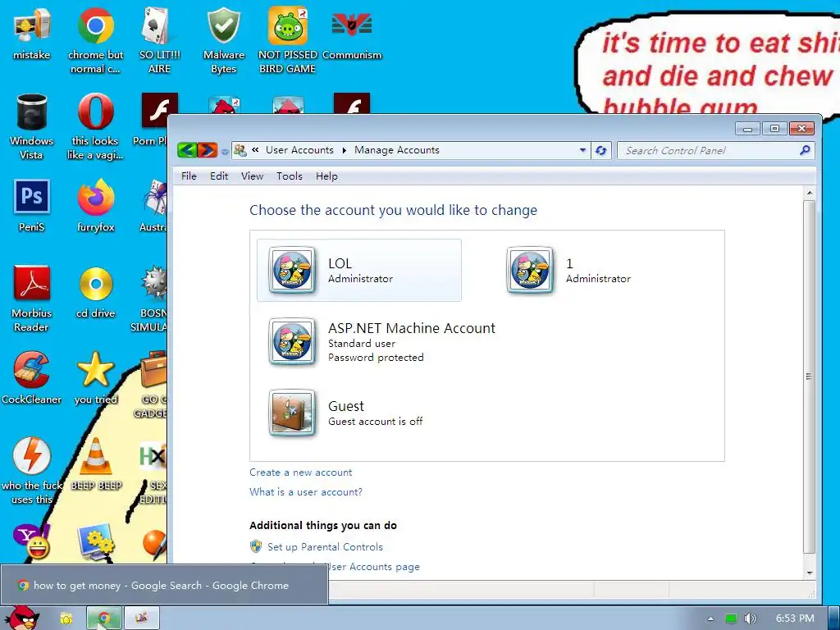The image size is (840, 630).
Task: Click the pinned yellow taskbar icon
Action: click(x=66, y=619)
